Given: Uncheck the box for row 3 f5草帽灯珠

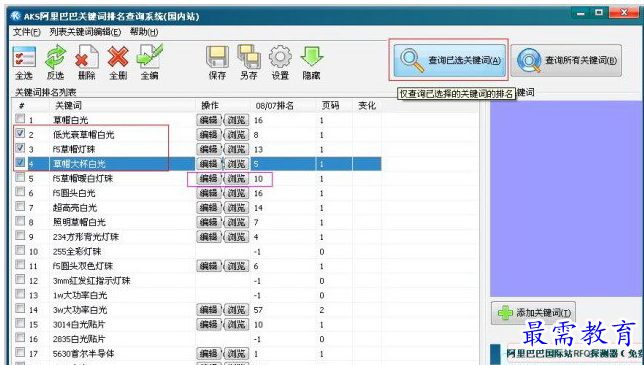Looking at the screenshot, I should click(20, 148).
